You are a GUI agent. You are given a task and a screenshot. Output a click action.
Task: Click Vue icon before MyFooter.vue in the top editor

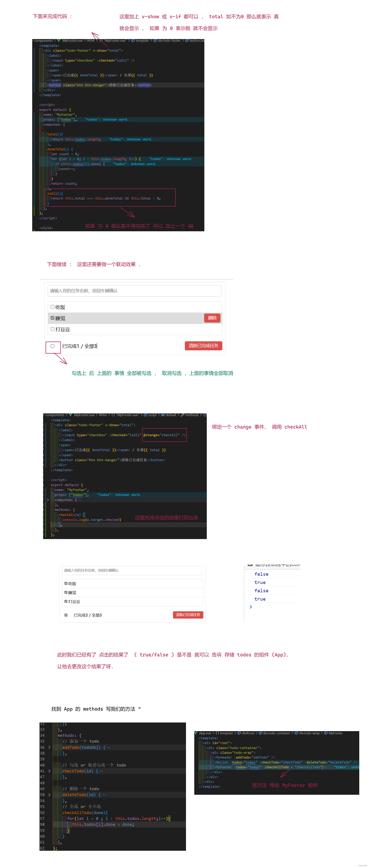(x=59, y=40)
